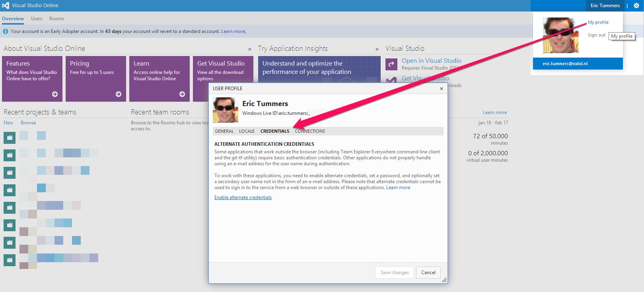Screen dimensions: 644x292
Task: Switch to the Connections tab
Action: pos(309,131)
